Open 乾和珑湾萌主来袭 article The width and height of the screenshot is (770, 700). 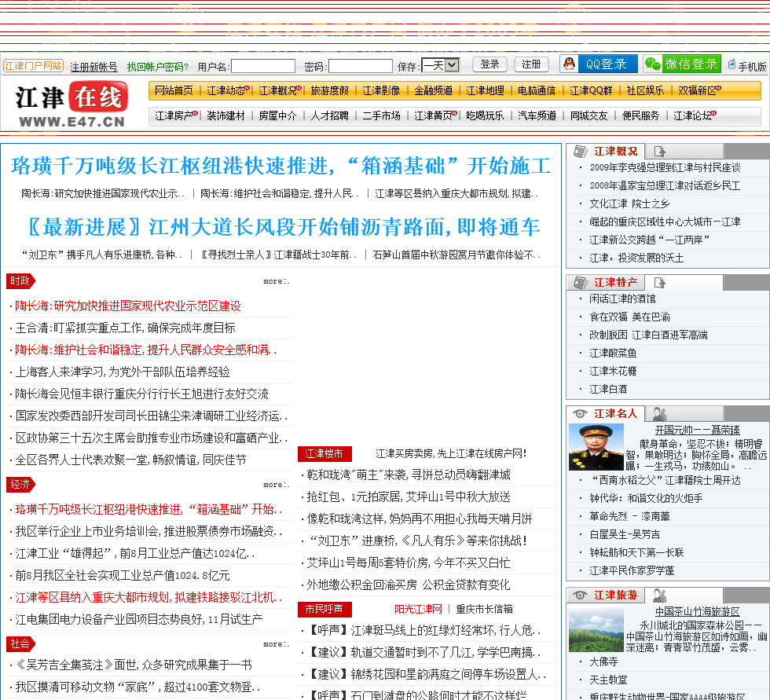point(409,475)
